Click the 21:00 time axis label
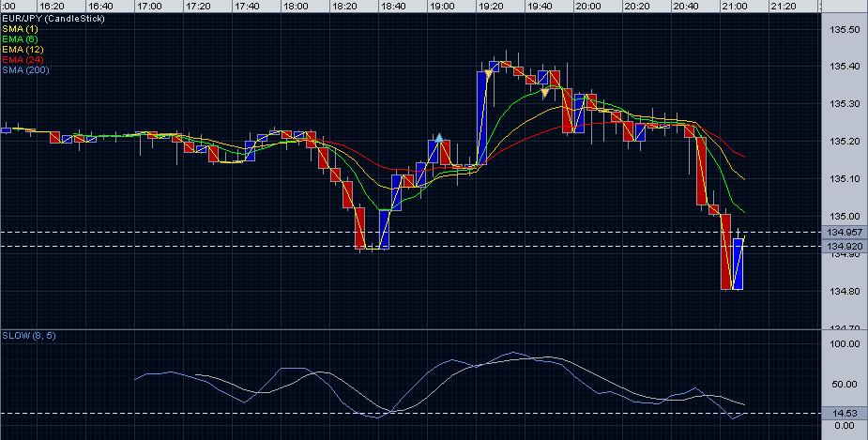This screenshot has width=868, height=440. pos(735,6)
